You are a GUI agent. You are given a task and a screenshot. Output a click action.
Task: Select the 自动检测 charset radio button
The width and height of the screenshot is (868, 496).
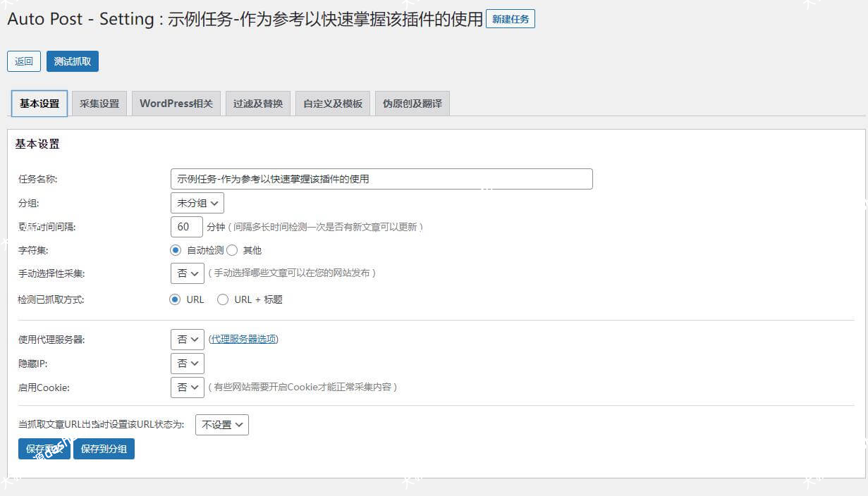tap(175, 249)
